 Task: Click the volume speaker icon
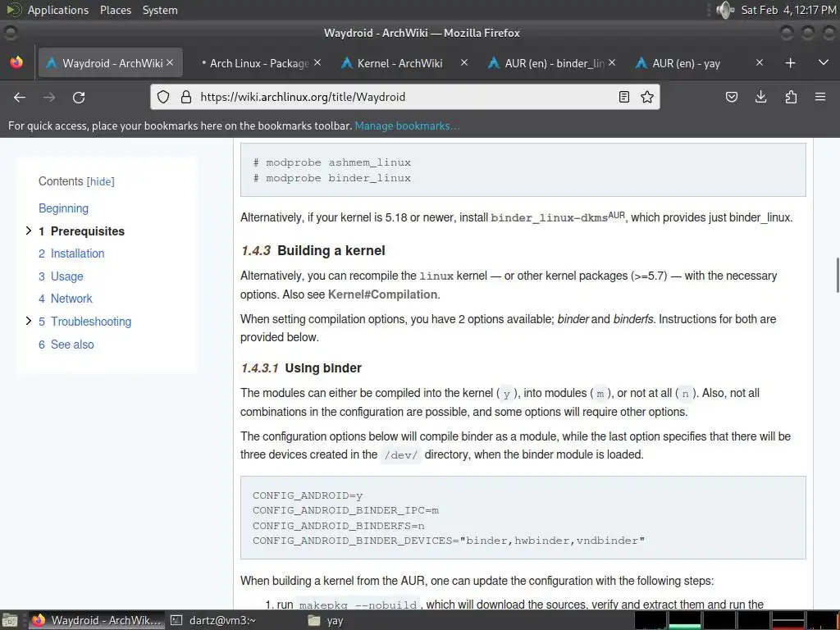[x=725, y=10]
